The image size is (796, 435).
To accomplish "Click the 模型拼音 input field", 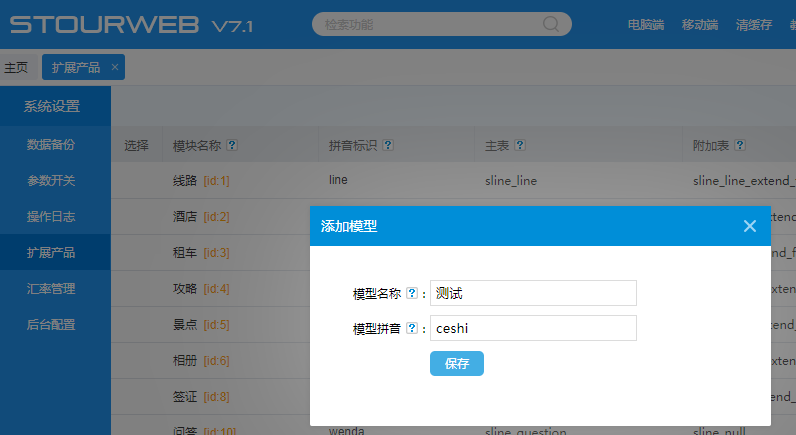I will click(533, 328).
